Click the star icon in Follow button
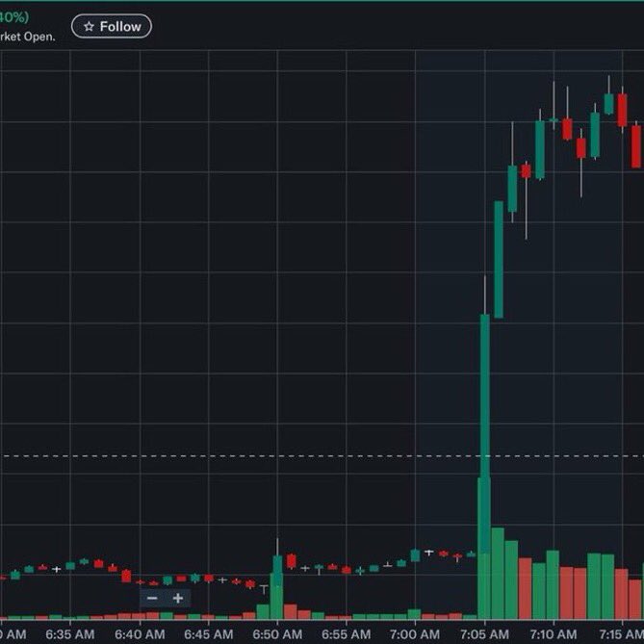 (89, 27)
